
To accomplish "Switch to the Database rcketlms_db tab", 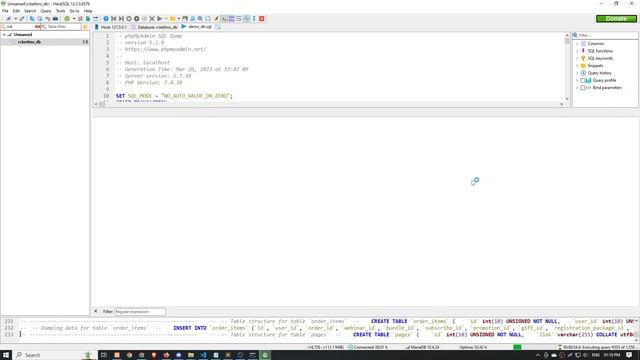I will point(154,27).
